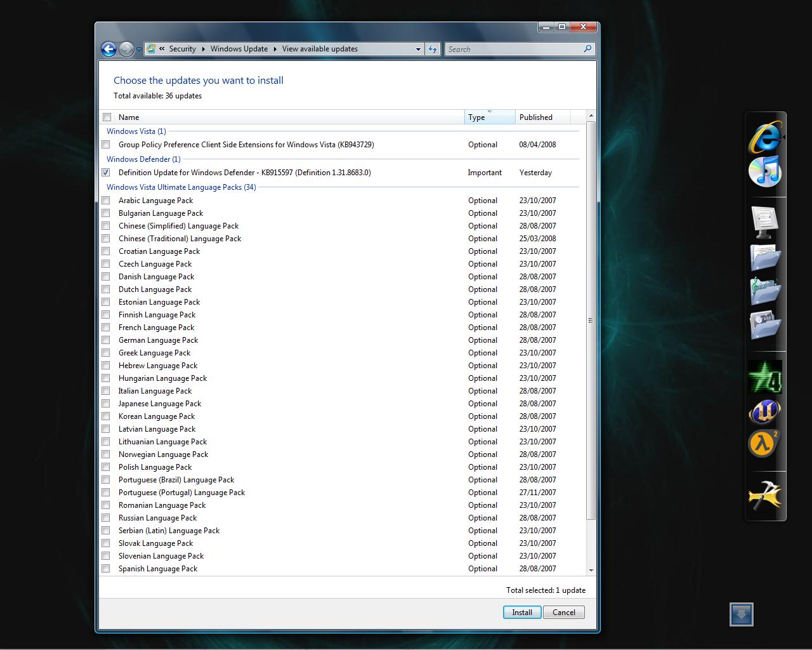Sort updates by the Name column
Viewport: 812px width, 650px height.
click(x=289, y=117)
